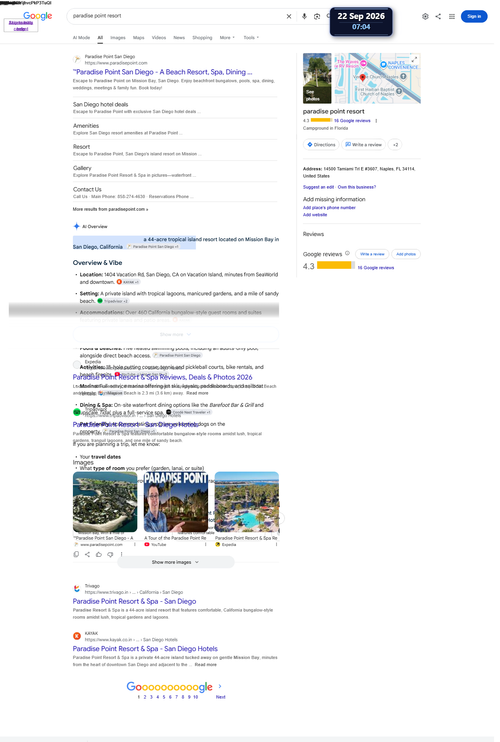
Task: Expand the +2 extra actions button
Action: tap(395, 144)
